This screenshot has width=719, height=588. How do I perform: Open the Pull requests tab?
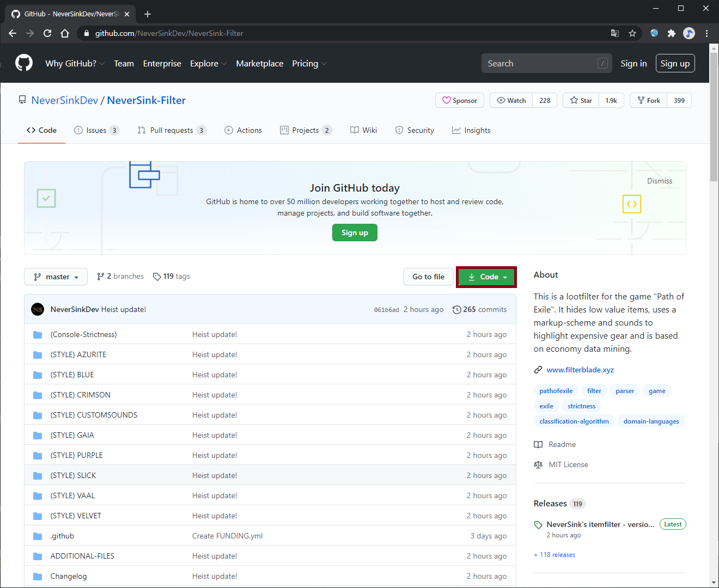click(172, 130)
